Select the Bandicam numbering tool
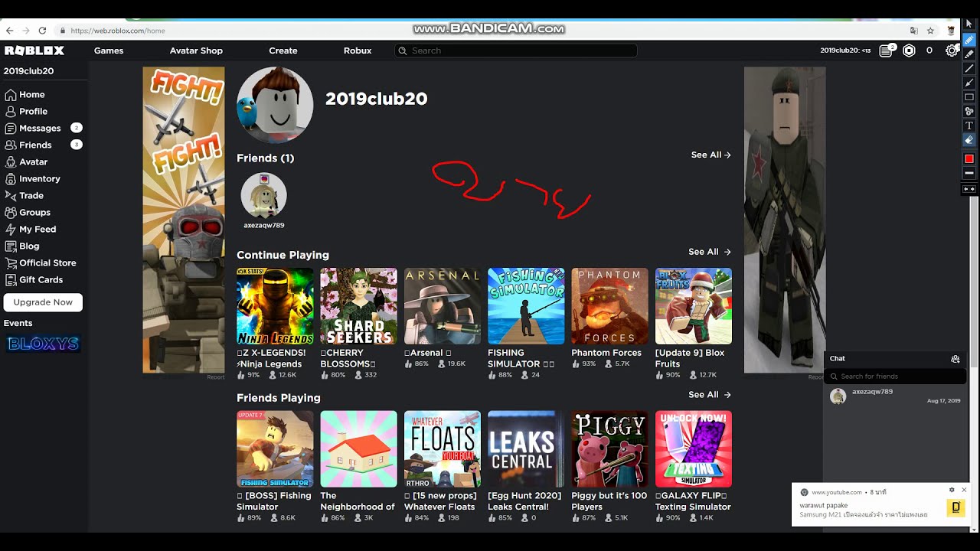The width and height of the screenshot is (980, 551). point(969,112)
